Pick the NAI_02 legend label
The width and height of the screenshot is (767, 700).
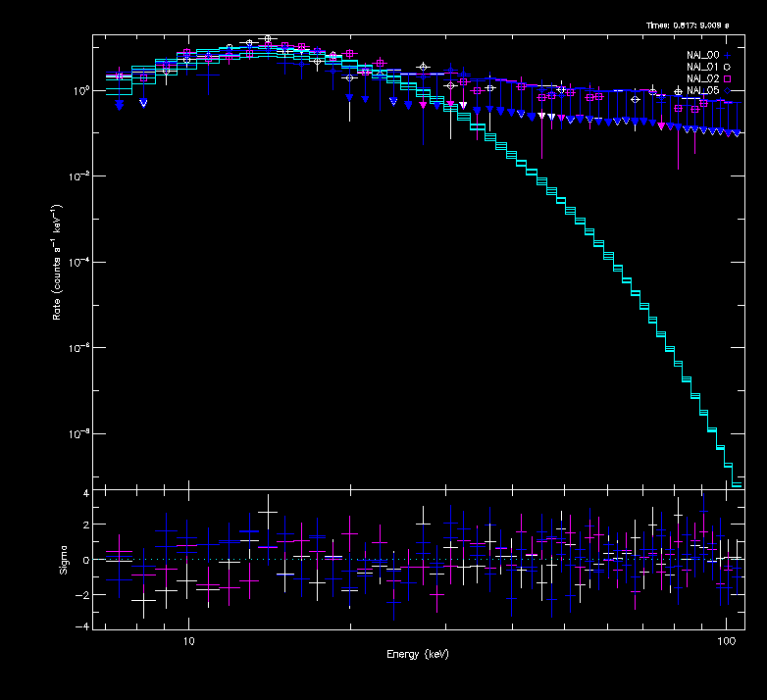pos(703,78)
